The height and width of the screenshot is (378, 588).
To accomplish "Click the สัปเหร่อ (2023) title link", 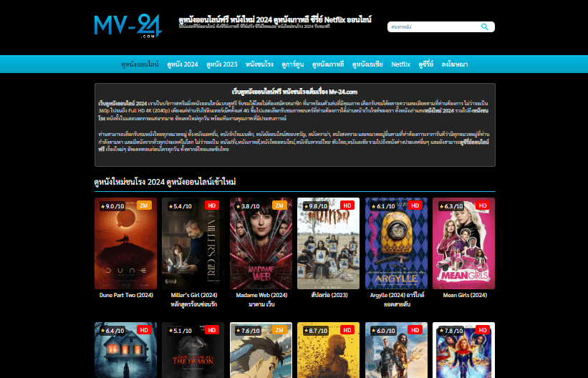I will [x=329, y=295].
